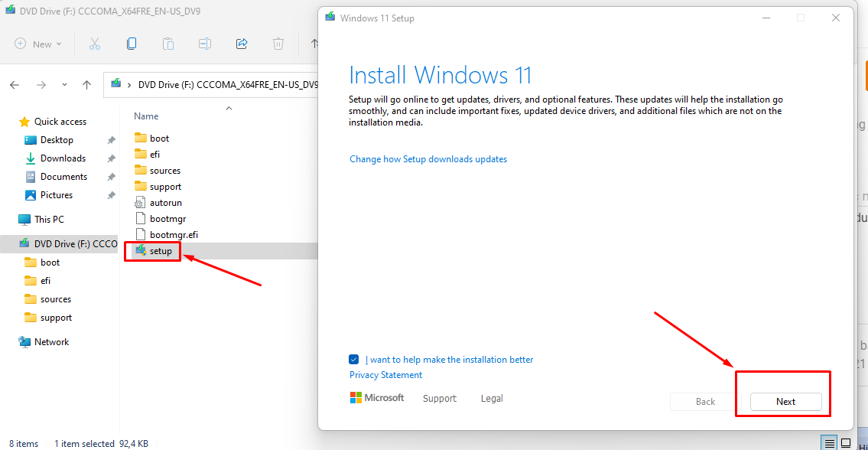Click Next in Windows 11 Setup

pos(785,401)
